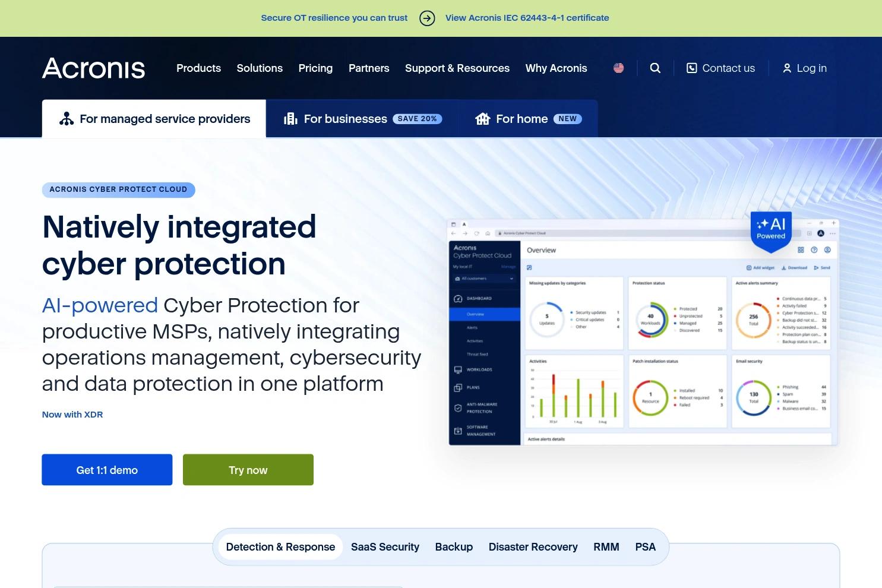Click the Acronis Cyber Protect Cloud badge
Screen dimensions: 882x588
118,189
